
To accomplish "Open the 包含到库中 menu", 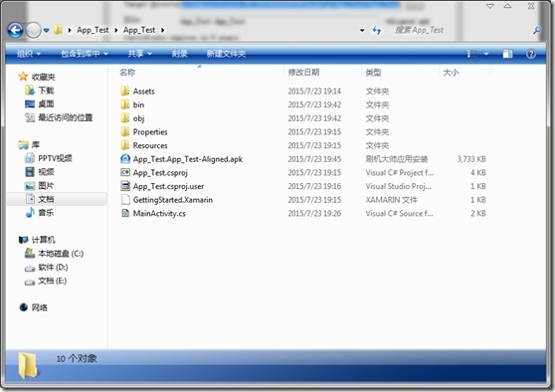I will pyautogui.click(x=85, y=54).
